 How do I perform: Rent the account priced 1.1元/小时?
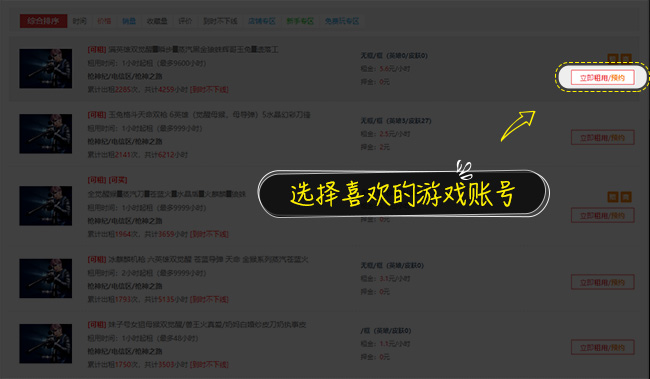pyautogui.click(x=602, y=347)
